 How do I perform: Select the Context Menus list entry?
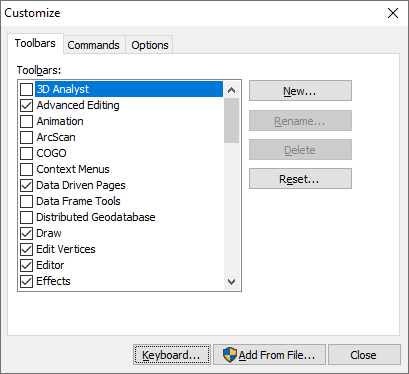73,169
